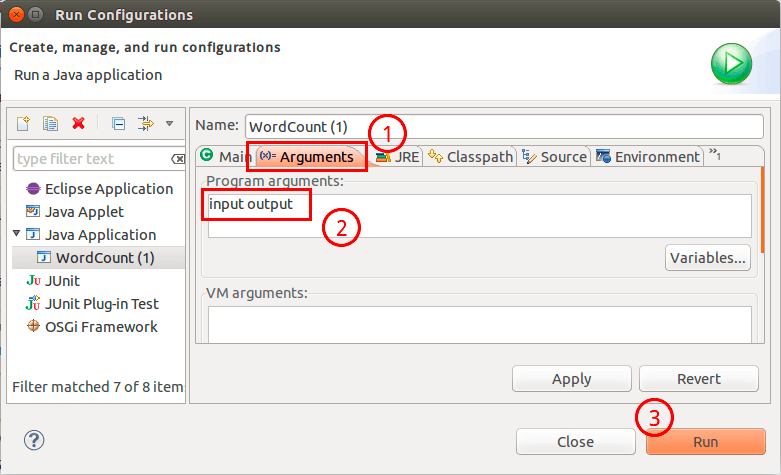Image resolution: width=781 pixels, height=475 pixels.
Task: Collapse all configurations icon
Action: coord(119,123)
